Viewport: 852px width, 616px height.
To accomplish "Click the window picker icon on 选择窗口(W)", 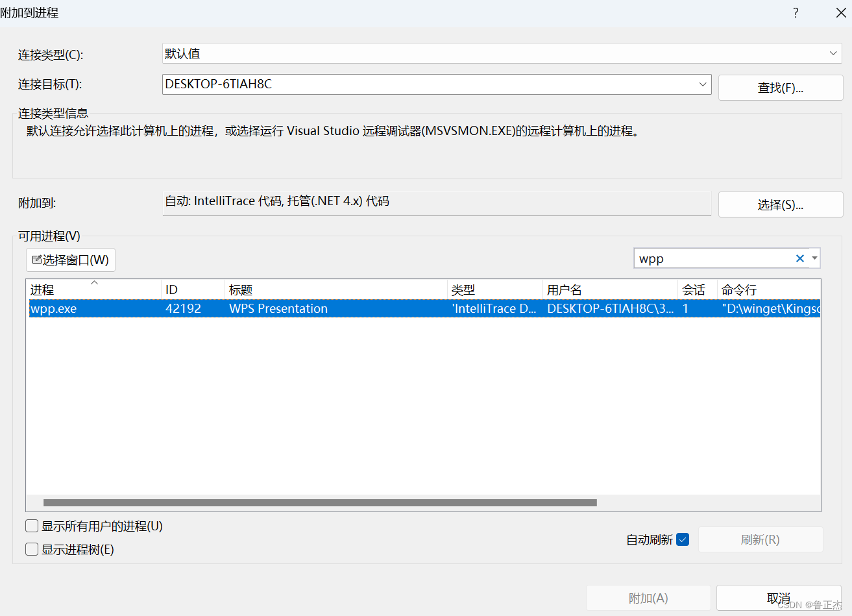I will point(38,259).
